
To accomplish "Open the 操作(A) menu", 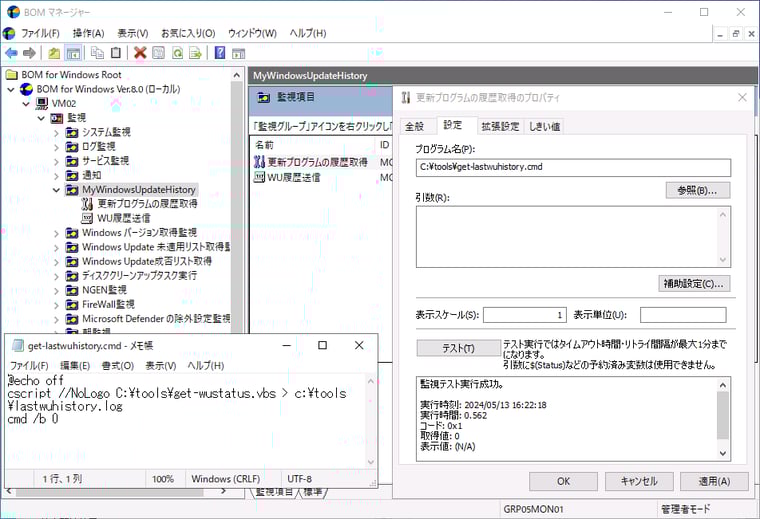I will coord(88,33).
